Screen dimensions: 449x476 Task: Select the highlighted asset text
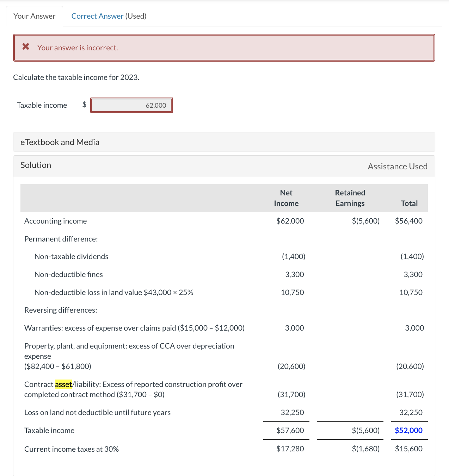pyautogui.click(x=63, y=384)
